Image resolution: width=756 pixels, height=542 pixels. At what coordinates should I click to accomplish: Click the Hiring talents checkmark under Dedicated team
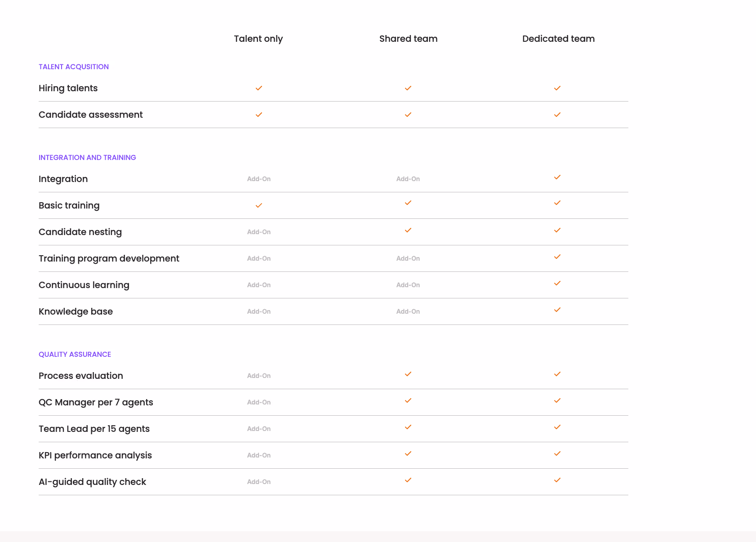pyautogui.click(x=557, y=88)
